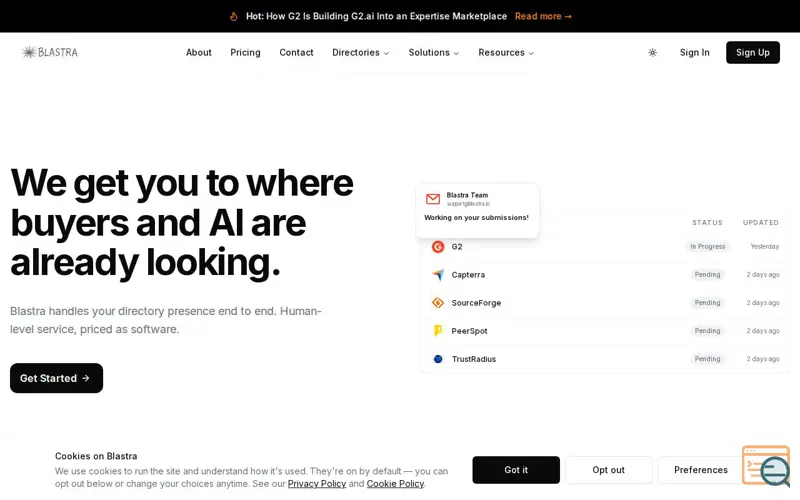Click the PeerSpot logo icon

tap(438, 331)
